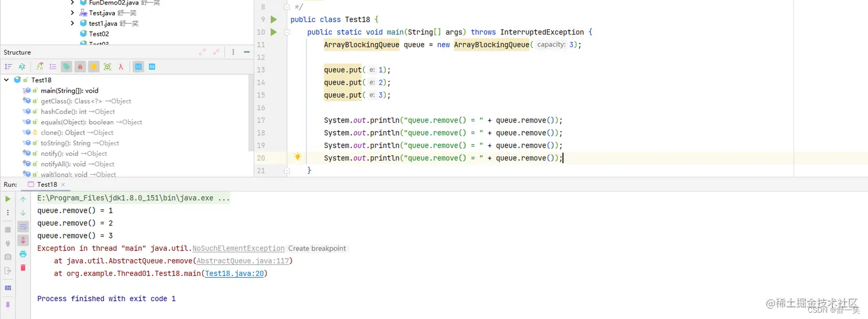Toggle autoscroll from source in Structure

pyautogui.click(x=152, y=67)
